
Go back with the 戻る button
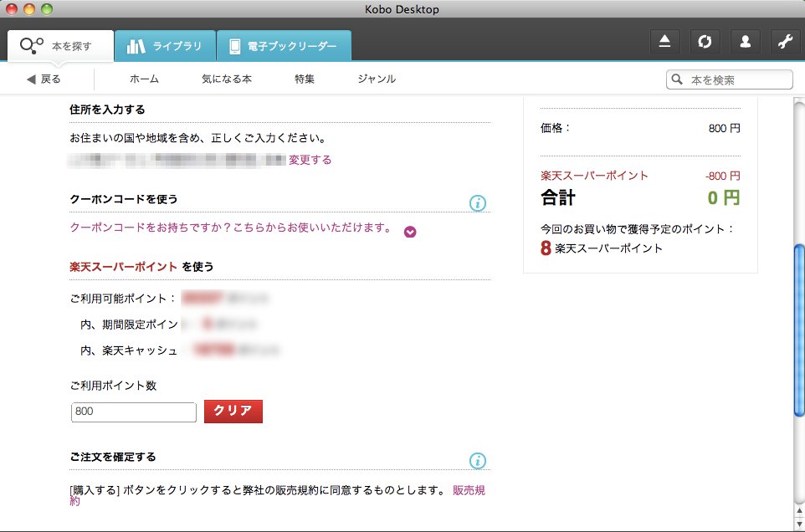click(44, 79)
